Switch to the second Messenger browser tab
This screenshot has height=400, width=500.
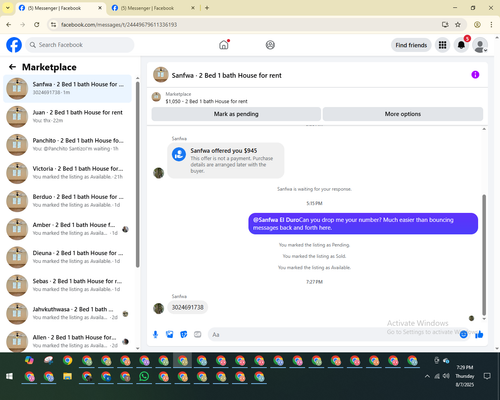coord(153,8)
